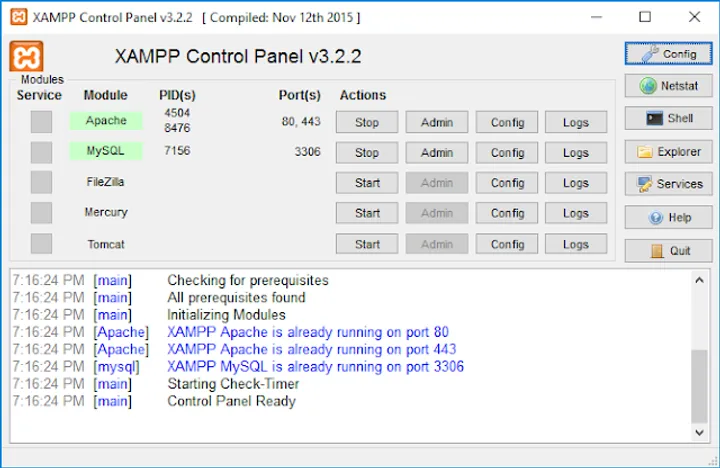Click the log pane's up arrow
This screenshot has width=720, height=468.
tap(699, 280)
